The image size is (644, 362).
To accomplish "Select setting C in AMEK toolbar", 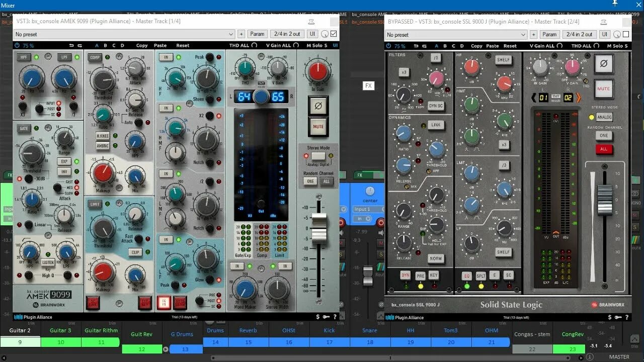I will click(114, 46).
